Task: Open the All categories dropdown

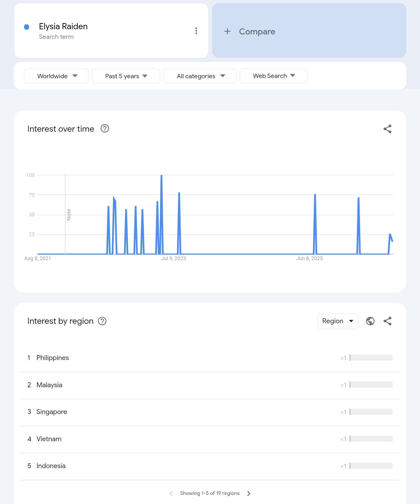Action: click(200, 76)
